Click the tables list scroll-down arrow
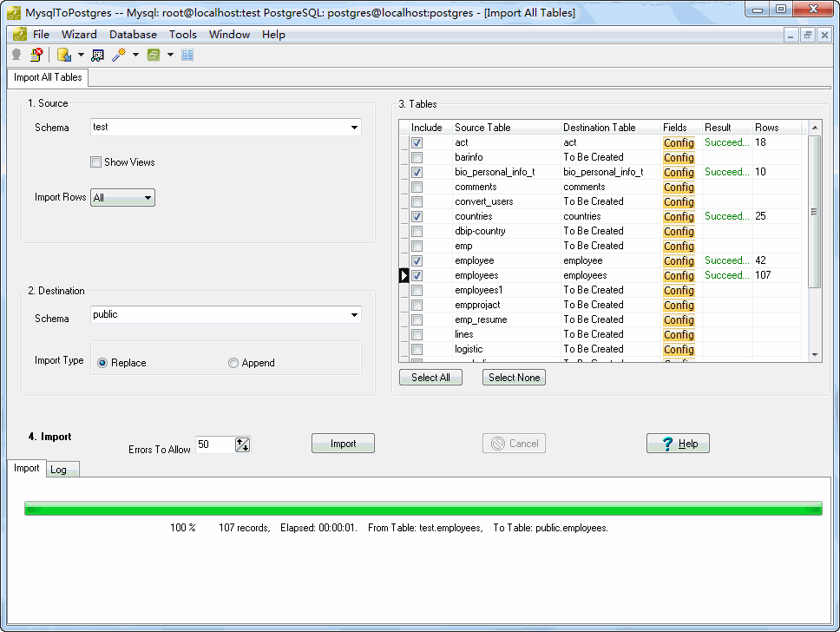 [814, 355]
